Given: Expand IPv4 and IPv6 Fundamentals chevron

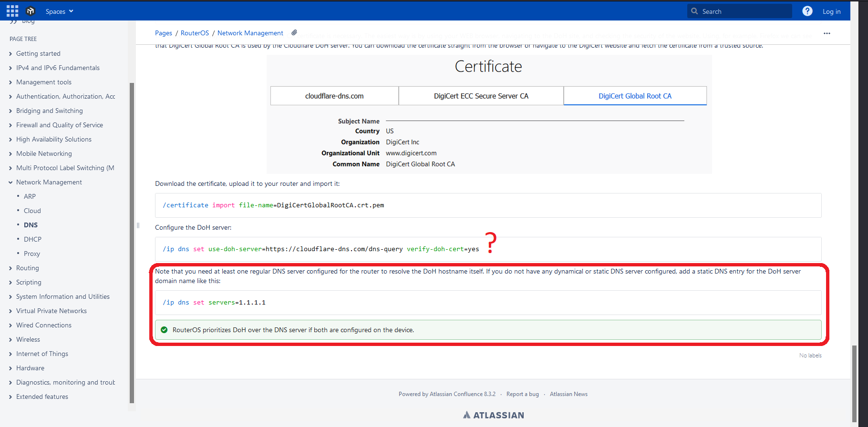Looking at the screenshot, I should coord(10,68).
